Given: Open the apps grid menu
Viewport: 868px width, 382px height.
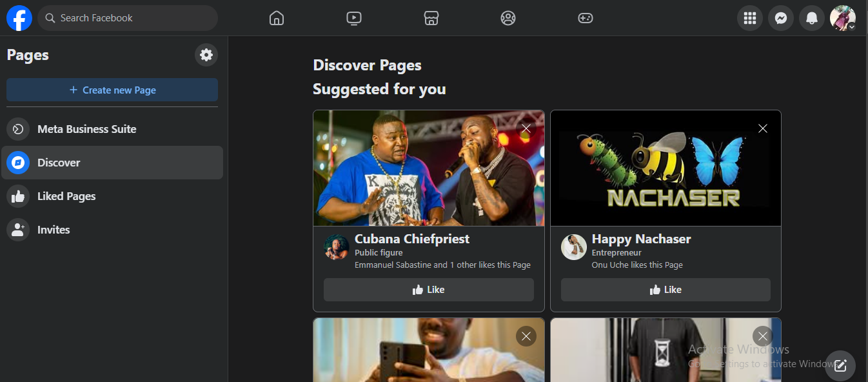Looking at the screenshot, I should point(749,18).
